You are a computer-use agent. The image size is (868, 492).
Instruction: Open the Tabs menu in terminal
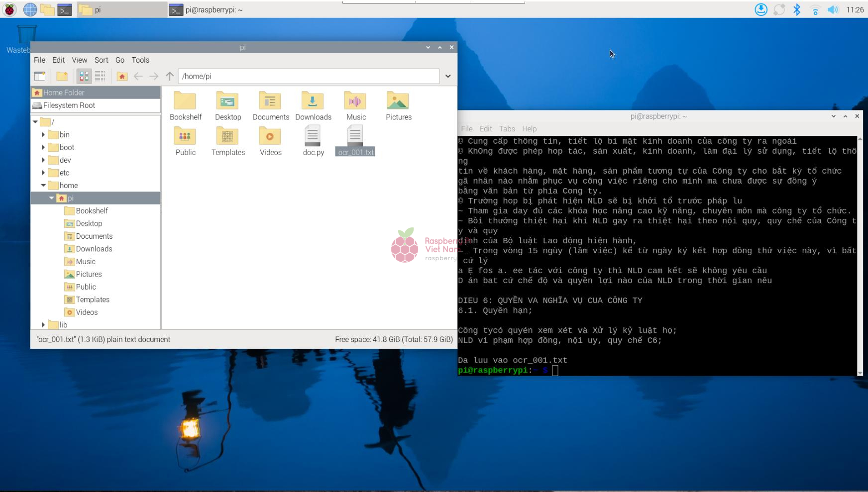click(x=507, y=129)
